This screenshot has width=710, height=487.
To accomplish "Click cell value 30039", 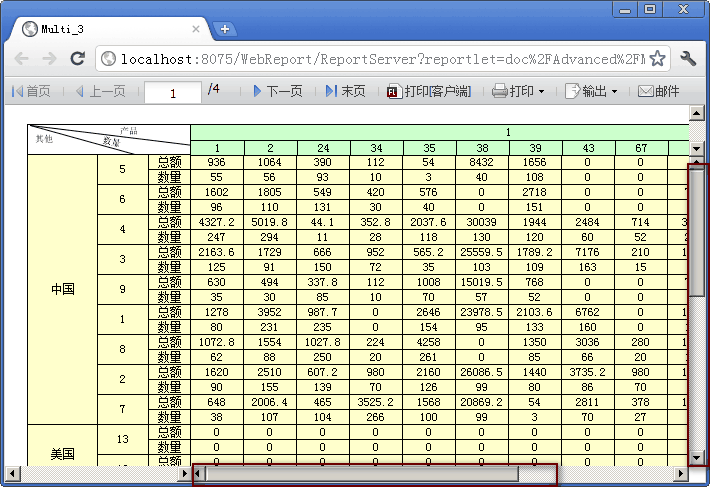I will [x=481, y=222].
